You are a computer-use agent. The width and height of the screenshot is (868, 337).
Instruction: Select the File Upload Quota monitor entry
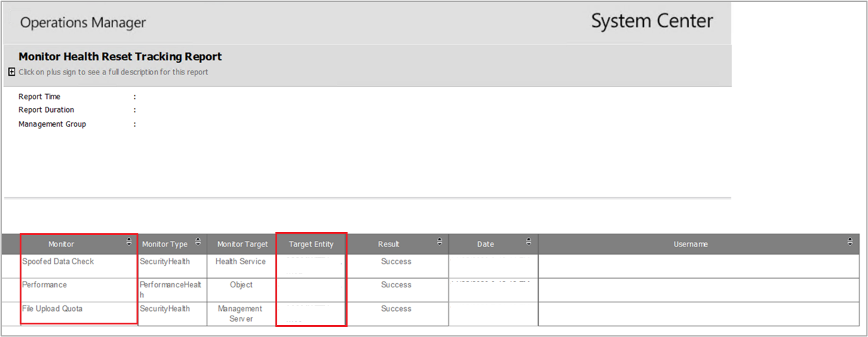(52, 309)
